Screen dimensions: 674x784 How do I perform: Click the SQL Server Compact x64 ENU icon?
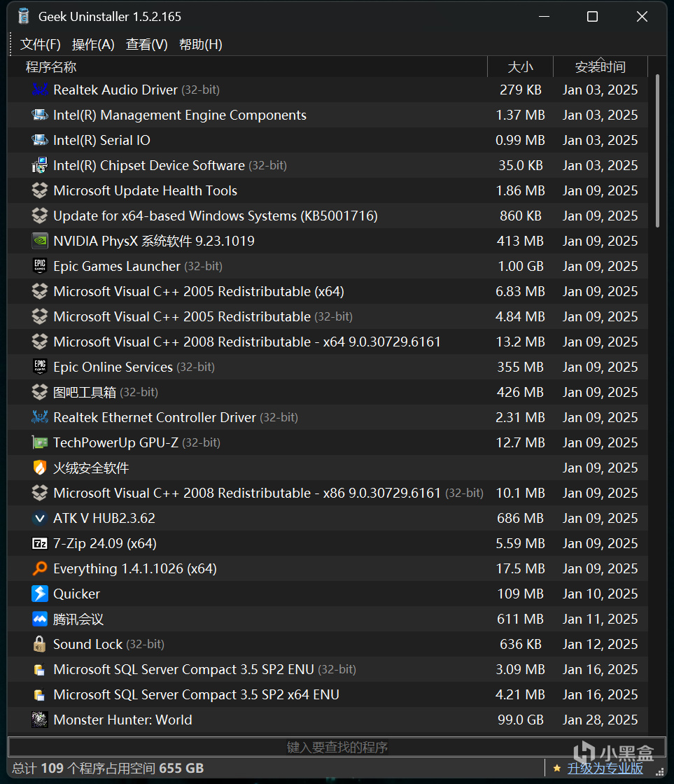(x=40, y=694)
